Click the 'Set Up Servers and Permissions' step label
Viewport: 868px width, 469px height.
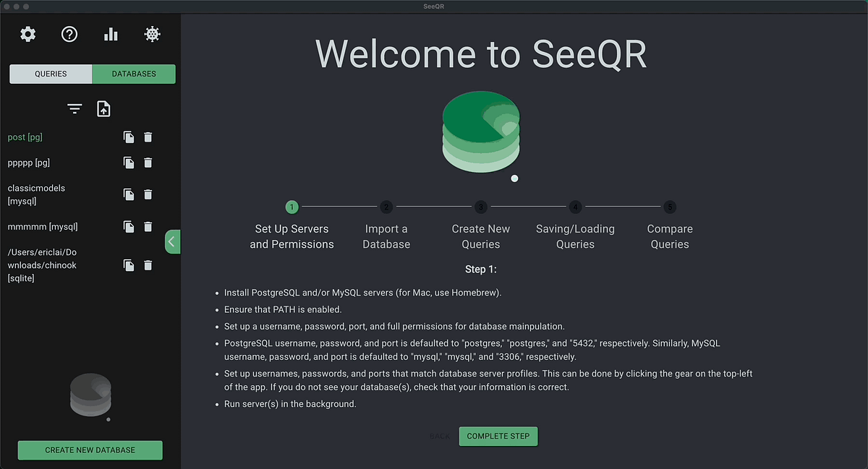pos(292,236)
